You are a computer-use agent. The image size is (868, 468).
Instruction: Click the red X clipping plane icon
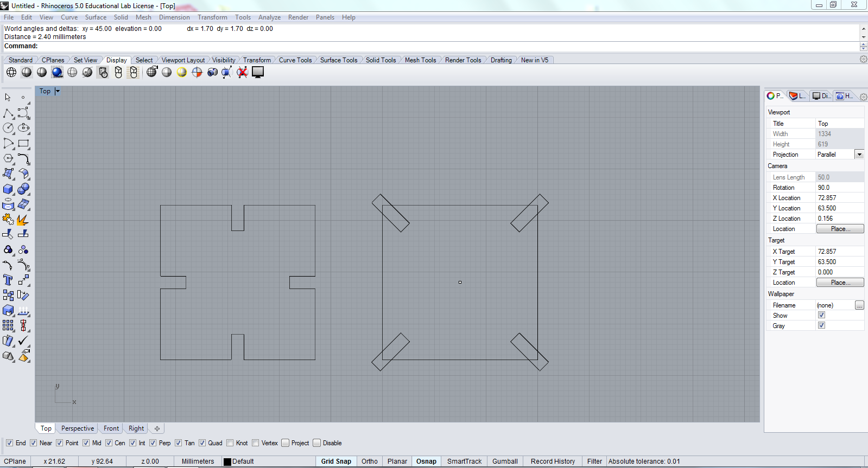pyautogui.click(x=242, y=72)
